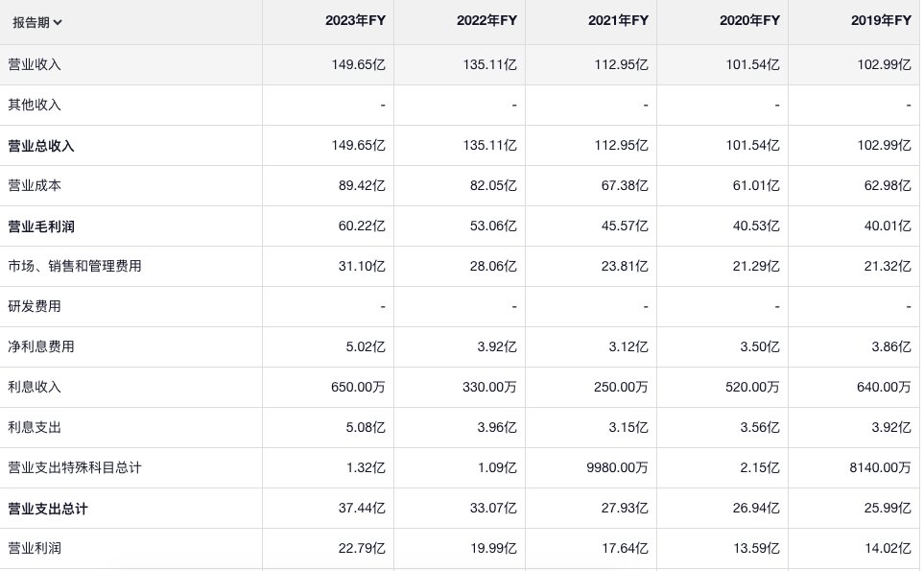Click the 2022 利息支出 value 3.96亿
The width and height of the screenshot is (924, 571).
497,427
